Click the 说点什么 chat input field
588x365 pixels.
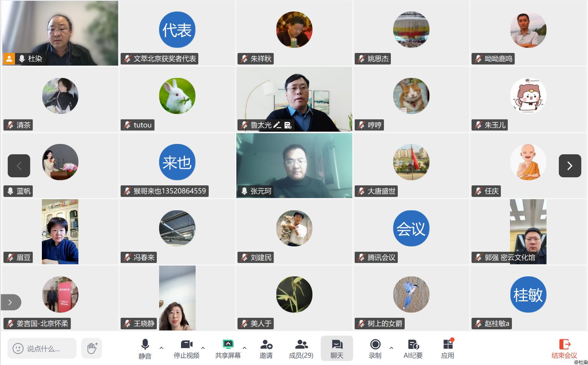pos(42,348)
